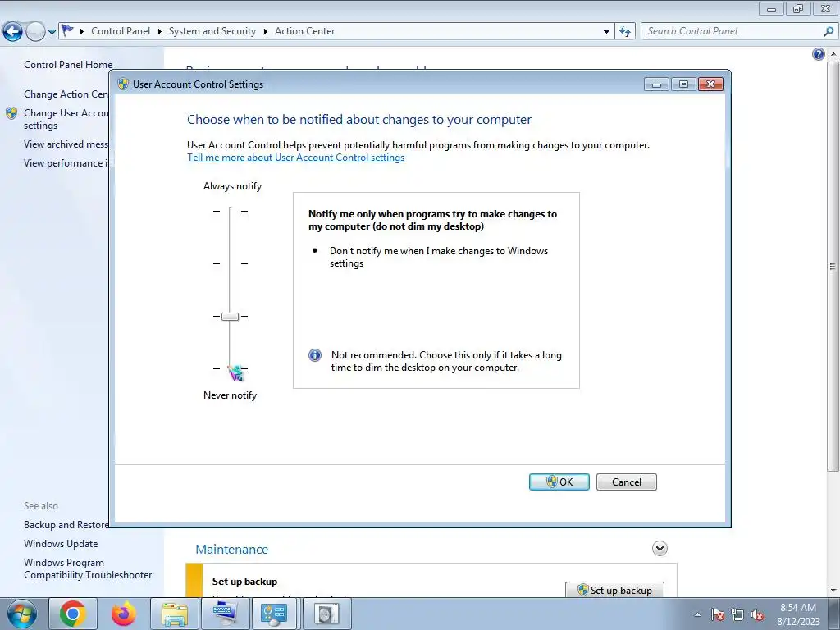Expand the arrow after Control Panel breadcrumb

160,32
